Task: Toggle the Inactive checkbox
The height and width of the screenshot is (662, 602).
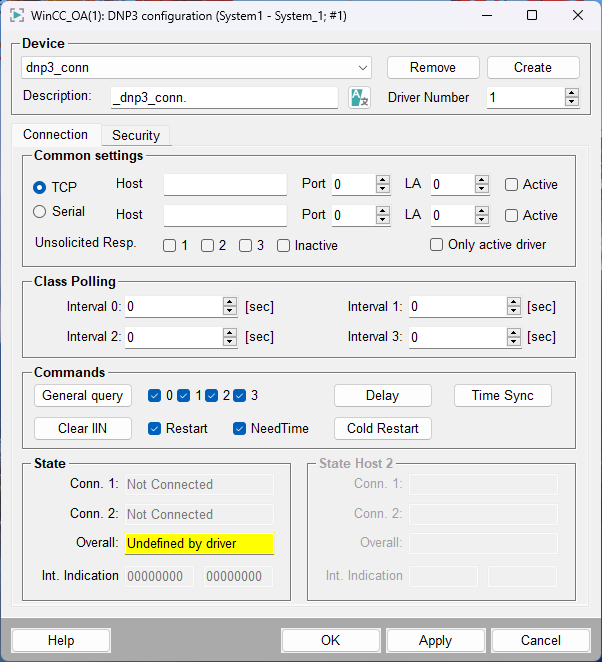Action: (283, 246)
